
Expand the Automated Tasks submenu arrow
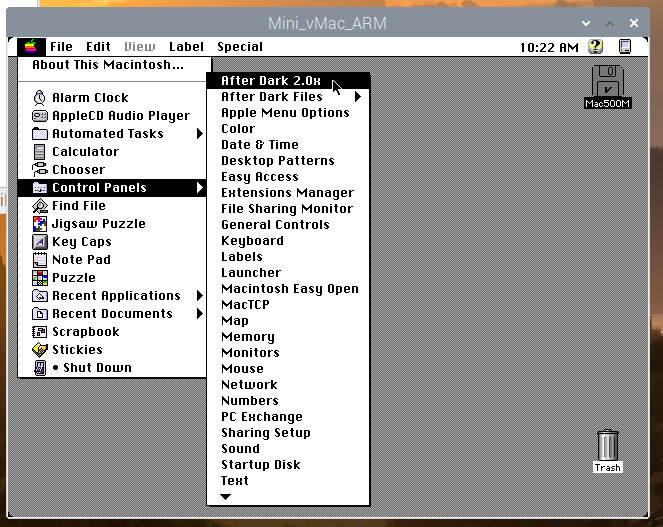(x=200, y=134)
